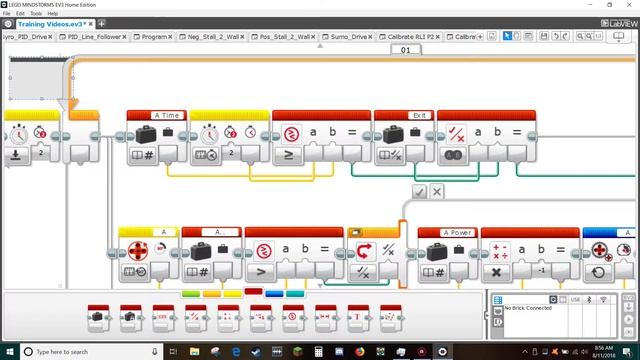640x360 pixels.
Task: Click the Math block b value -1
Action: point(541,270)
